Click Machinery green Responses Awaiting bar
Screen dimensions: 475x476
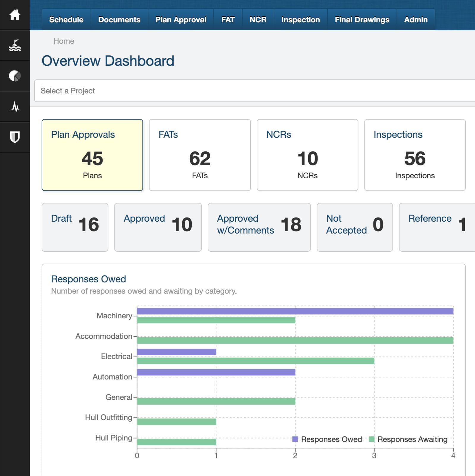click(x=216, y=320)
